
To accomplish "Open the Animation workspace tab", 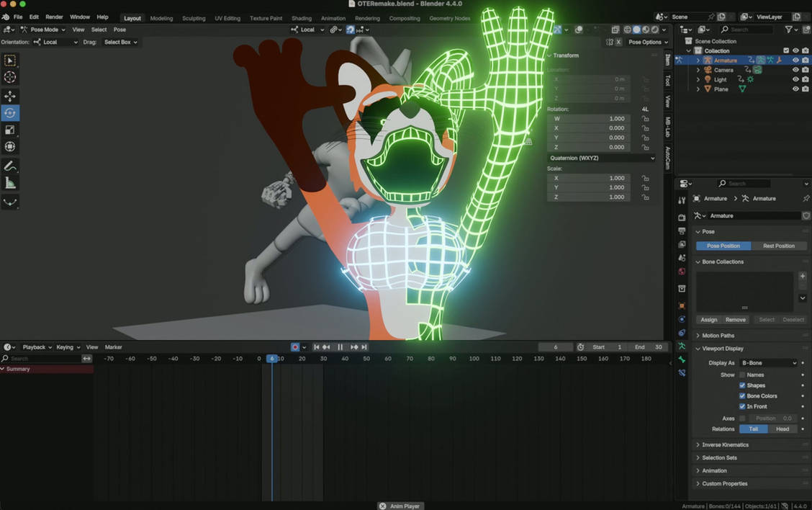I will pyautogui.click(x=333, y=18).
